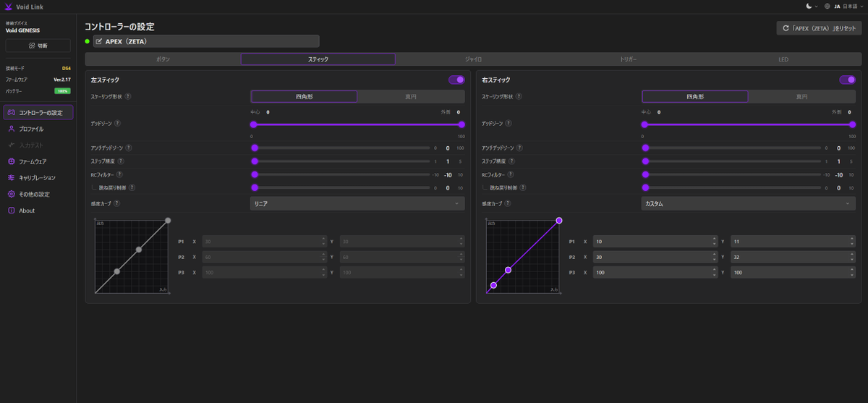This screenshot has width=868, height=403.
Task: Switch to the トリガー tab
Action: [629, 59]
